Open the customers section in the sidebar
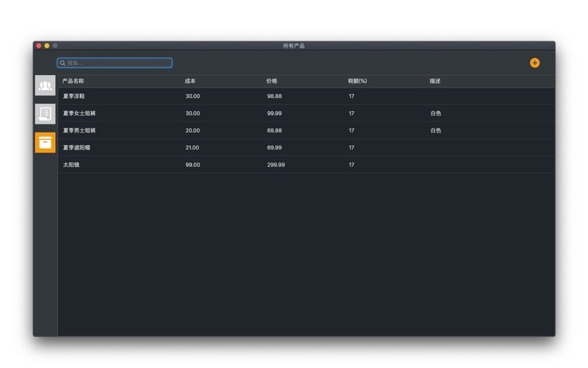Viewport: 588px width, 368px height. click(45, 86)
